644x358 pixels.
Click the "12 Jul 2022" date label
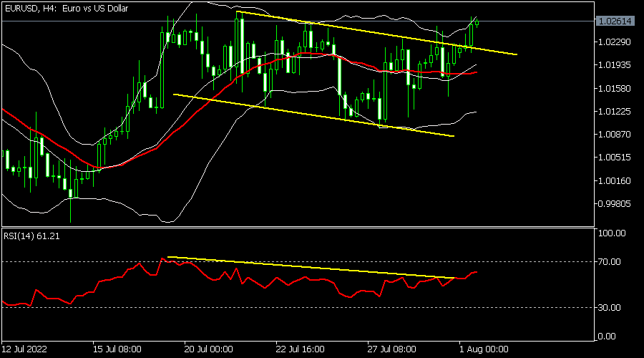click(24, 349)
